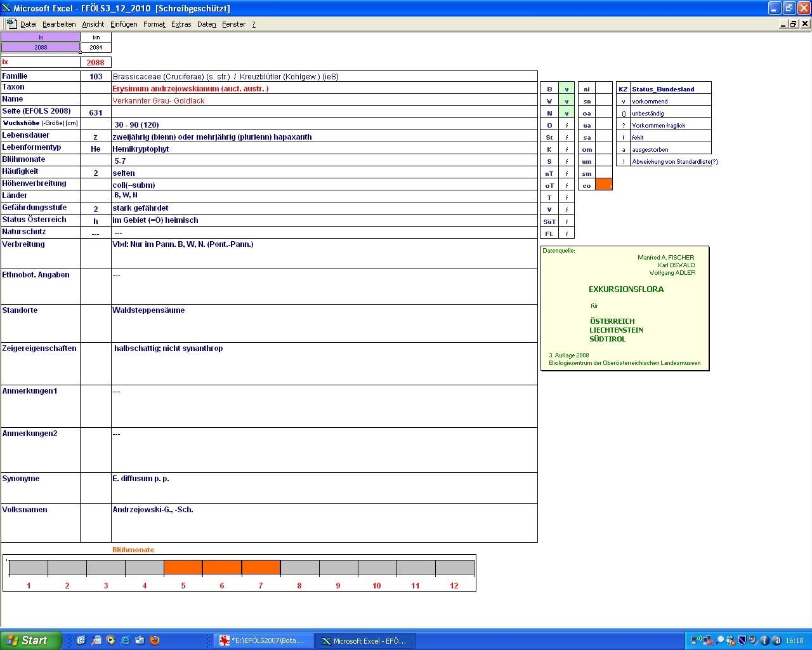The width and height of the screenshot is (812, 650).
Task: Click the second quick launch icon
Action: tap(96, 640)
